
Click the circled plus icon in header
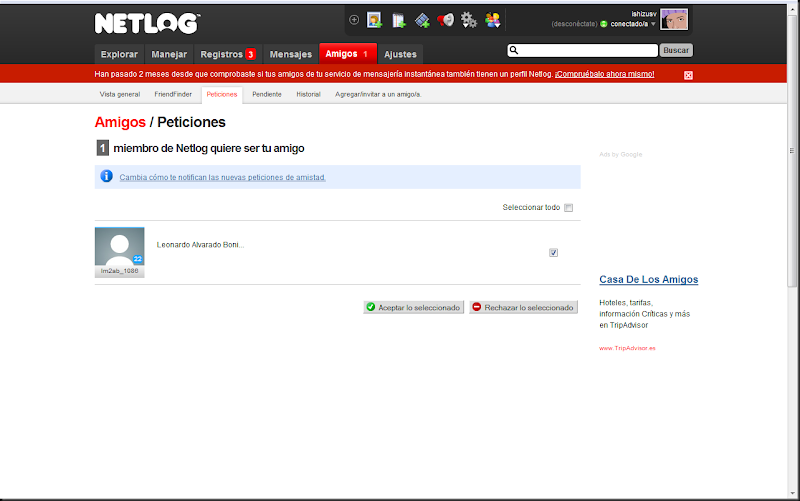pos(354,20)
